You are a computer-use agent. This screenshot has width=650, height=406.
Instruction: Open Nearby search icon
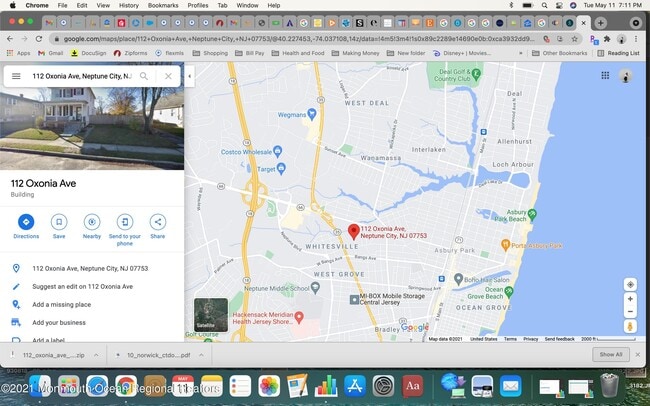click(x=92, y=222)
